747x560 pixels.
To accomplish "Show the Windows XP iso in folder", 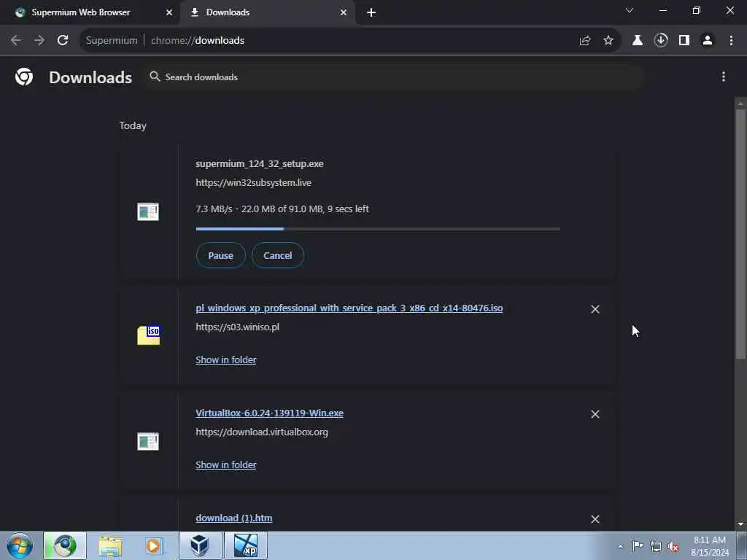I will pyautogui.click(x=226, y=359).
